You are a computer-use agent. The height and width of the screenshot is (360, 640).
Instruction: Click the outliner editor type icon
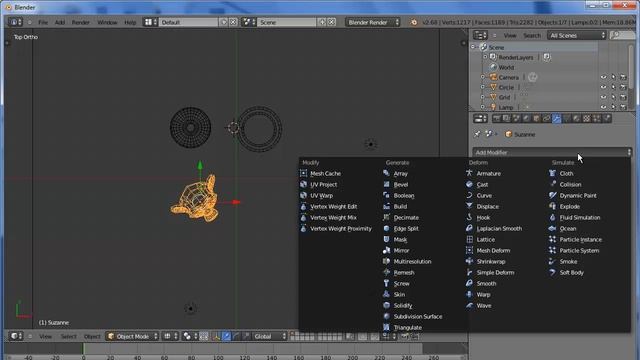pos(480,36)
